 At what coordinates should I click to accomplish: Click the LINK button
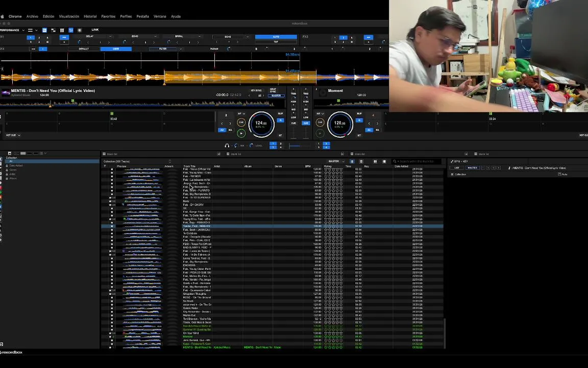point(95,30)
